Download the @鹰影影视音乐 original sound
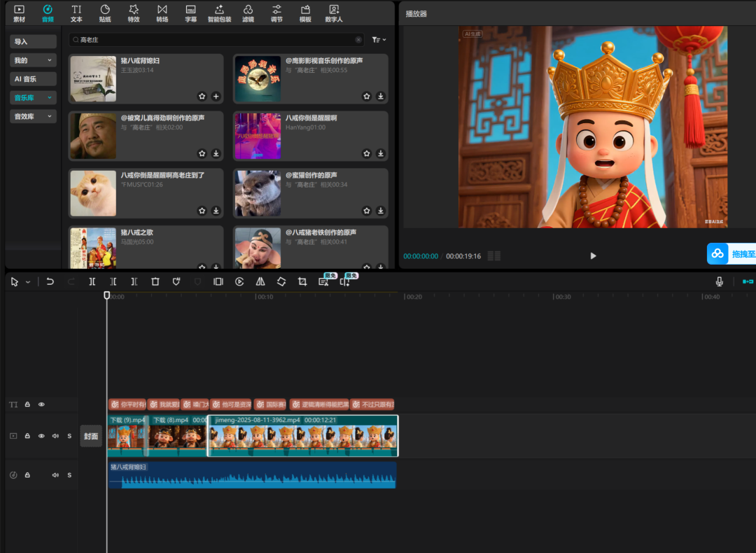Screen dimensions: 756x553 381,97
